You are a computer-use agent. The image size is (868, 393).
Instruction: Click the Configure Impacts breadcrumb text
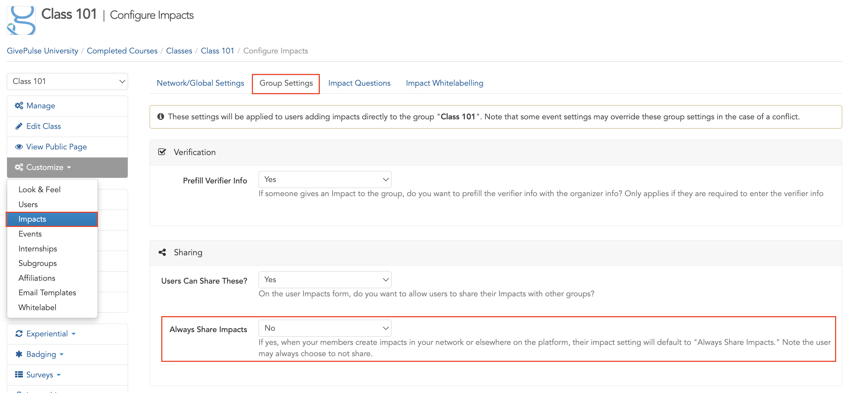pos(276,51)
